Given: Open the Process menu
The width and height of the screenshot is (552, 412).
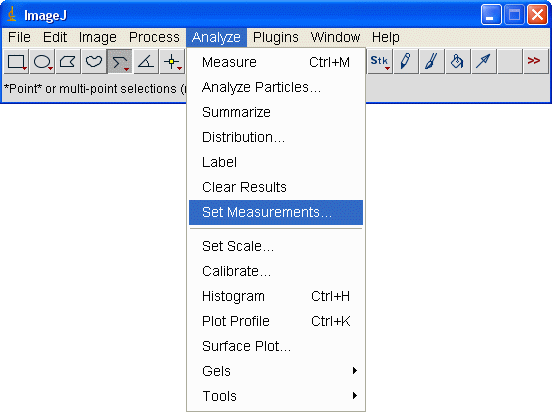Looking at the screenshot, I should (154, 37).
